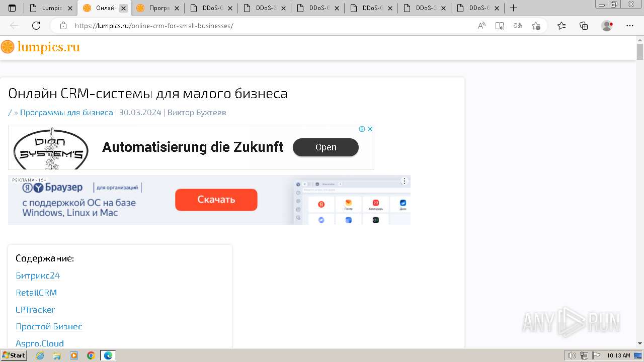644x362 pixels.
Task: Open File Explorer from the taskbar
Action: pyautogui.click(x=57, y=355)
